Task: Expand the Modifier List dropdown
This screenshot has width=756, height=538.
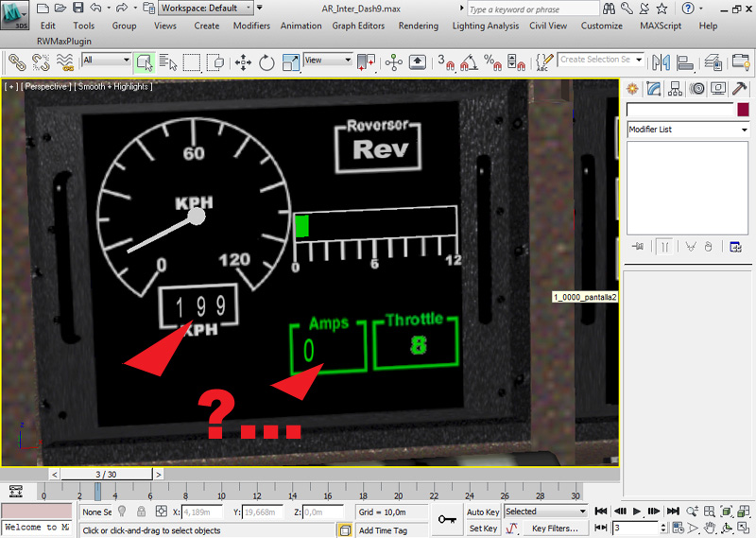Action: [687, 130]
